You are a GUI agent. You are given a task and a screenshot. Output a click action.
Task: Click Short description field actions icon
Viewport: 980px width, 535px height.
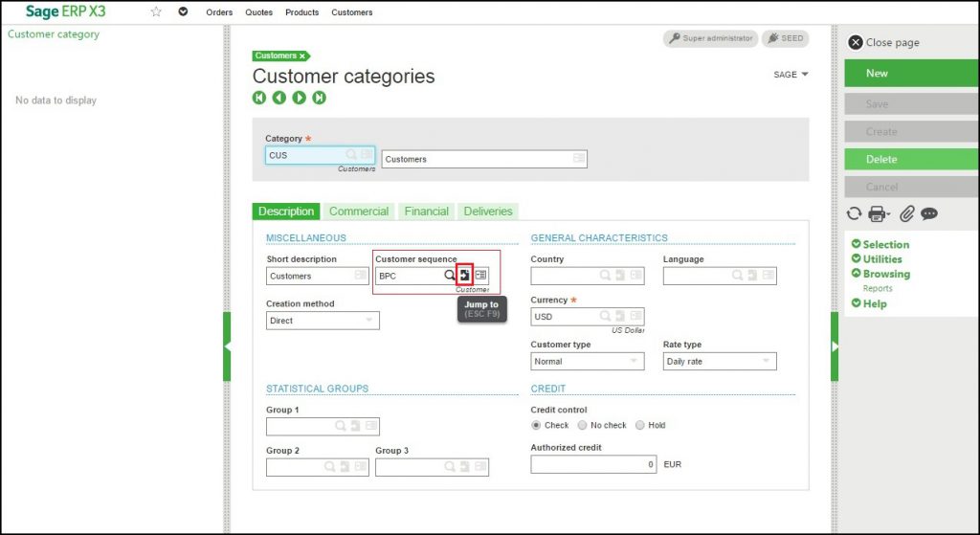pos(360,275)
